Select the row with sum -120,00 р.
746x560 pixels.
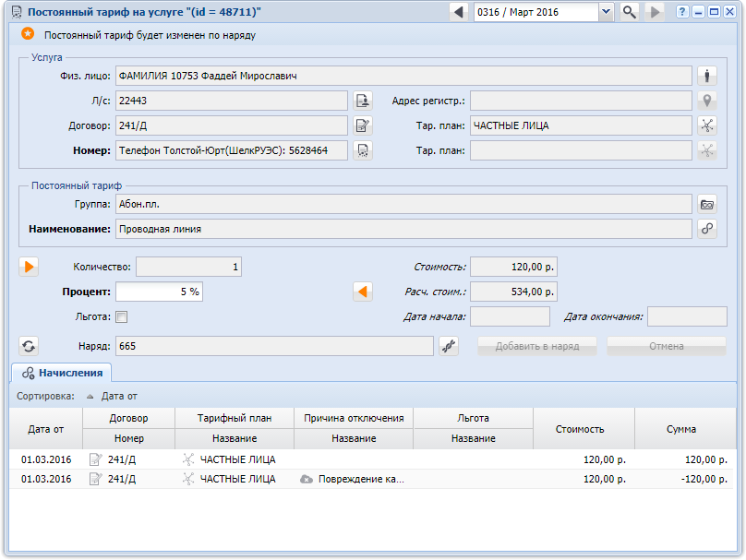(x=371, y=479)
